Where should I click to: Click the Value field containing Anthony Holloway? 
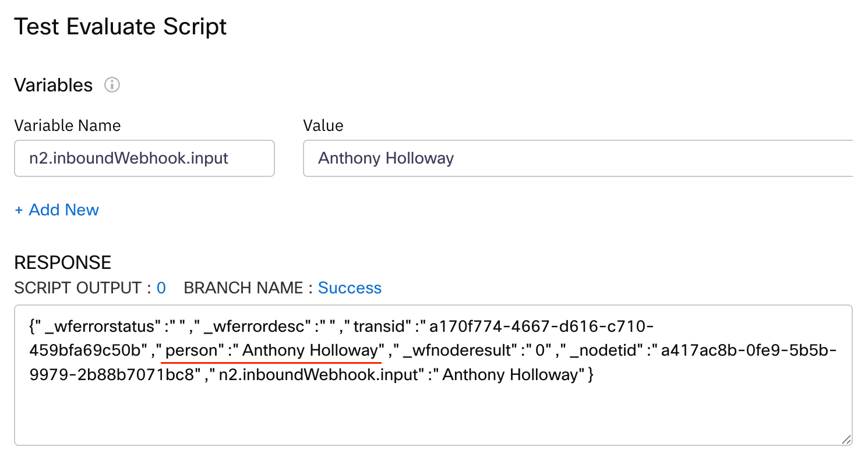click(577, 158)
